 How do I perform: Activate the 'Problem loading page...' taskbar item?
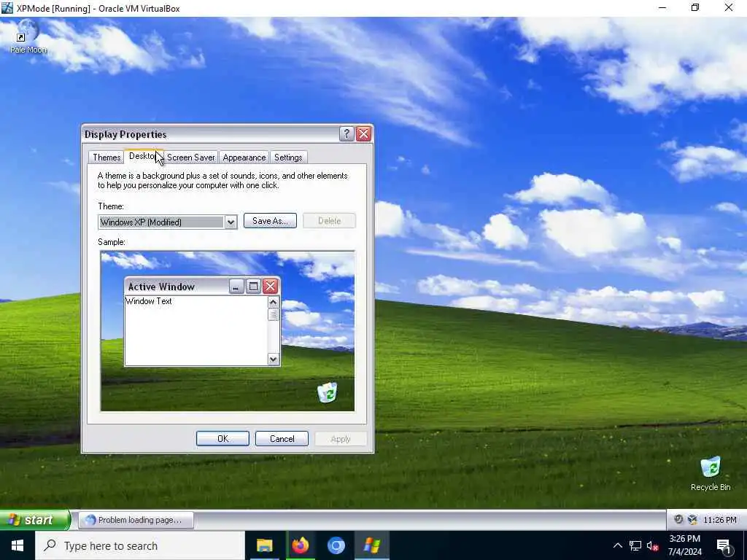tap(136, 520)
